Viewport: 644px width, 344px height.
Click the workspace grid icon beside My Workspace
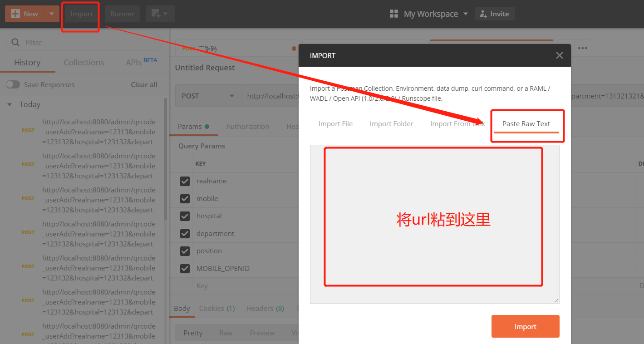pyautogui.click(x=394, y=13)
